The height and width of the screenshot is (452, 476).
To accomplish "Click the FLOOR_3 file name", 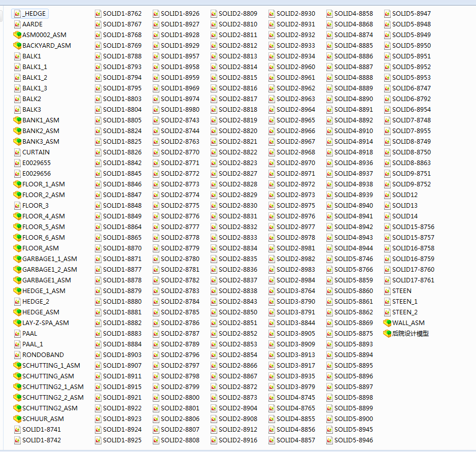I will click(36, 206).
